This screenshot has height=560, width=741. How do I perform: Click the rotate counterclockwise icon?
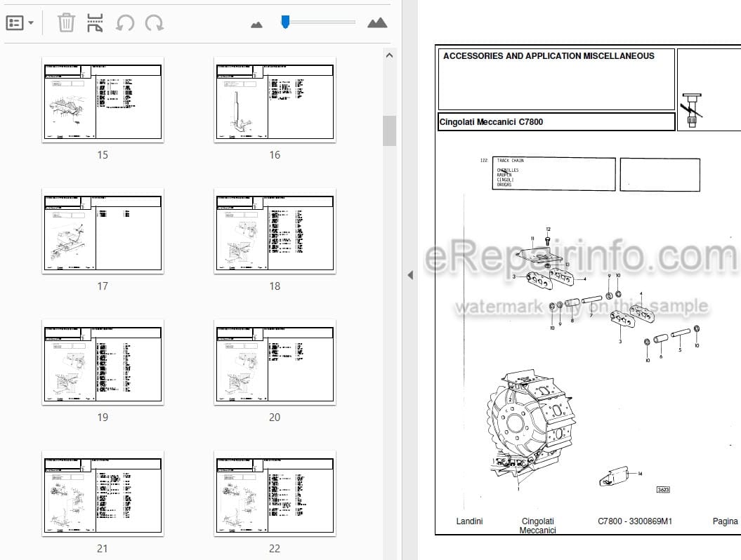tap(125, 22)
